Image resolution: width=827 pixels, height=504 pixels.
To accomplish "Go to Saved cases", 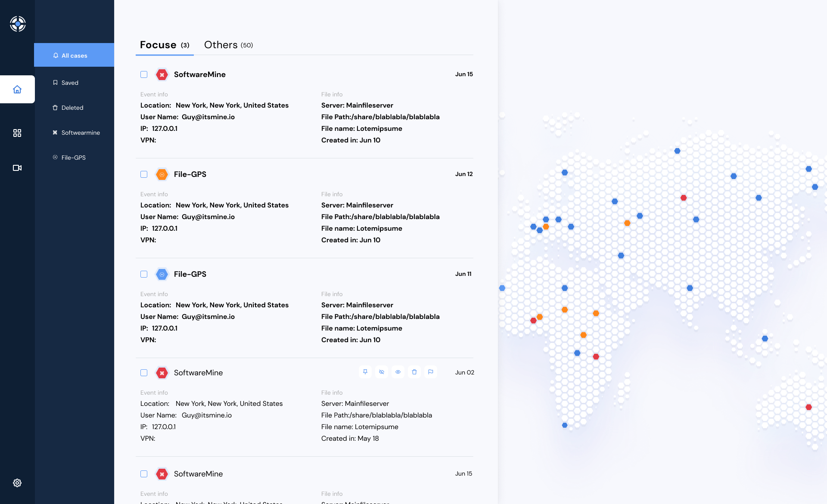I will tap(69, 83).
